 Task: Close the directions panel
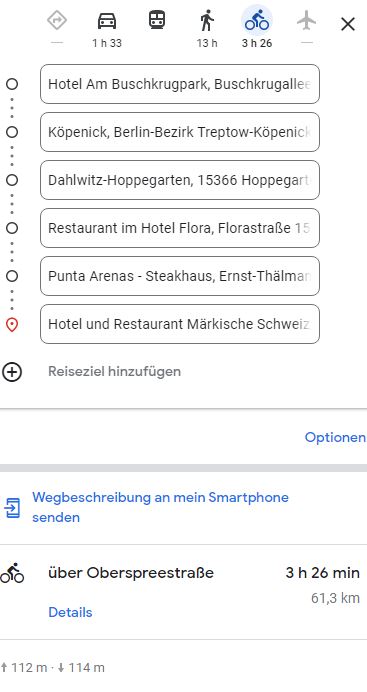click(x=348, y=24)
